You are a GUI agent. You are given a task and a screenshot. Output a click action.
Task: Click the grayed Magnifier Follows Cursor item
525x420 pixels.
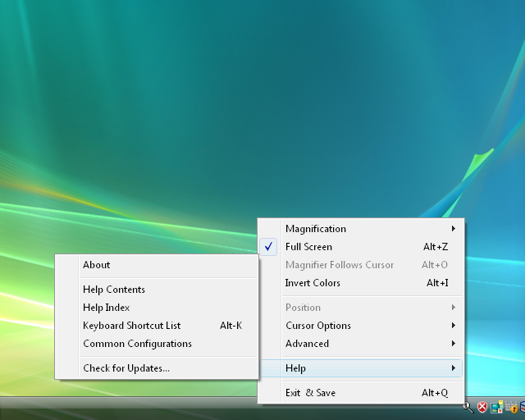click(340, 265)
